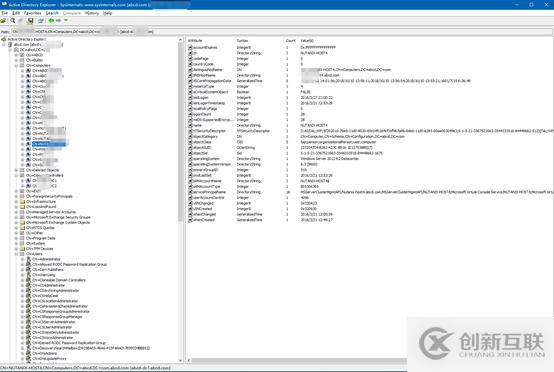Select the CN=TPM Devices tree item
554x372 pixels.
[x=39, y=249]
